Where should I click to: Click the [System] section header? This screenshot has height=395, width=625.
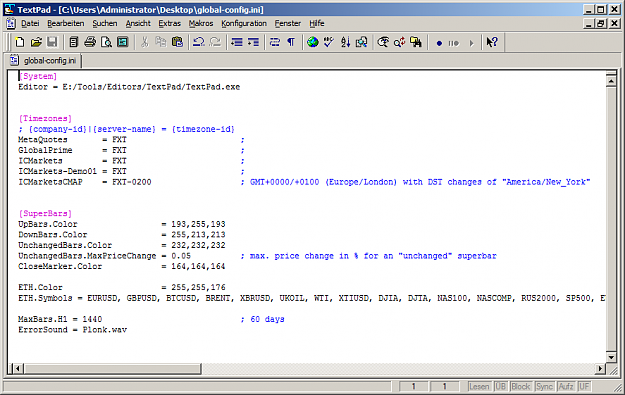coord(38,76)
